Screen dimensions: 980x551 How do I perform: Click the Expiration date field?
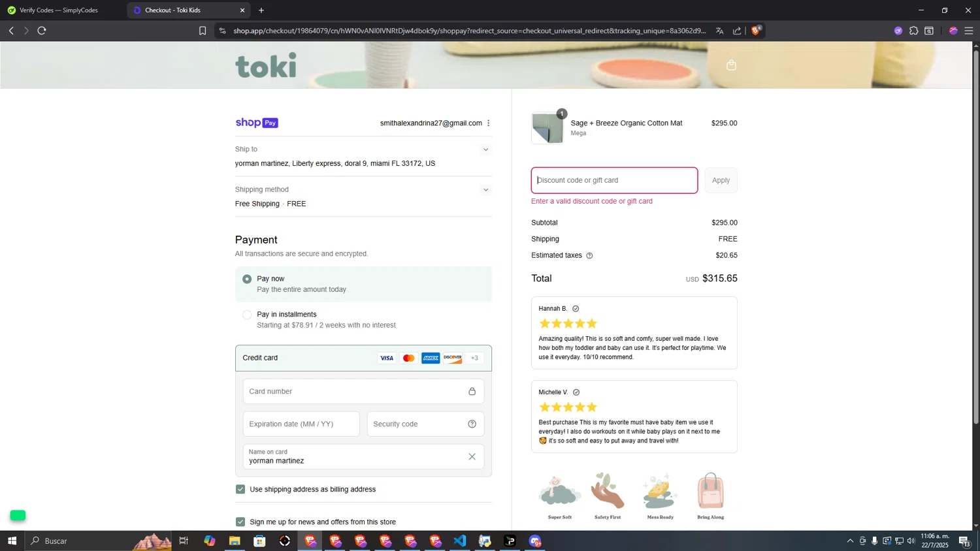click(x=301, y=424)
